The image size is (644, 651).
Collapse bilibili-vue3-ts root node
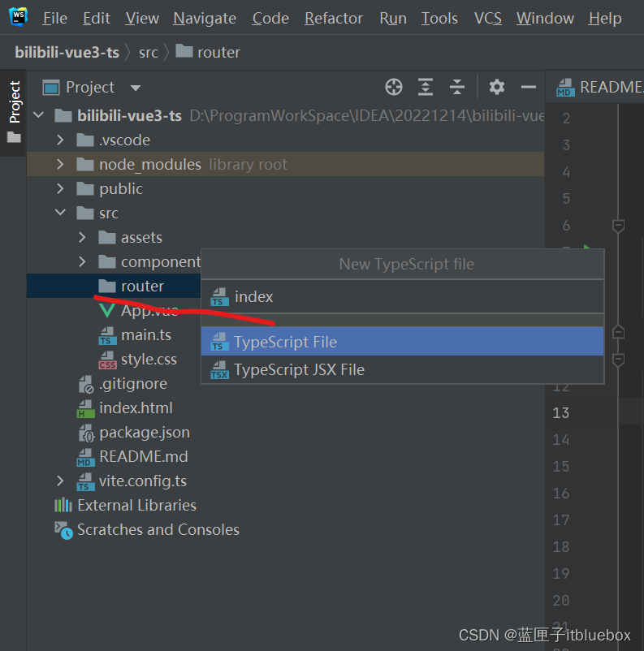[x=39, y=115]
